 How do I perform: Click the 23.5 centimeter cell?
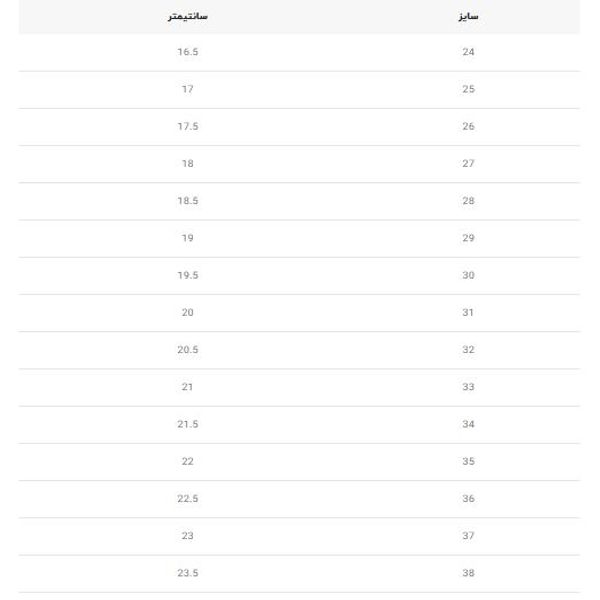[x=187, y=573]
